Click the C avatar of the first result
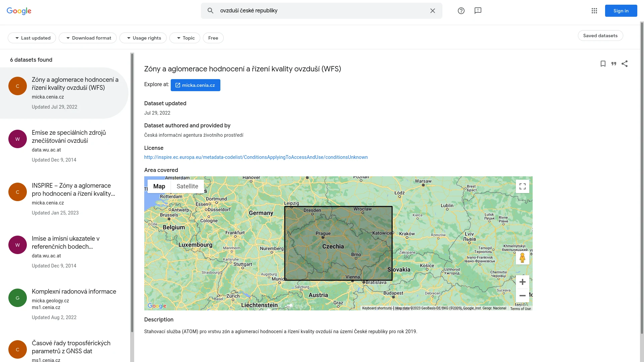The image size is (644, 362). click(x=17, y=86)
